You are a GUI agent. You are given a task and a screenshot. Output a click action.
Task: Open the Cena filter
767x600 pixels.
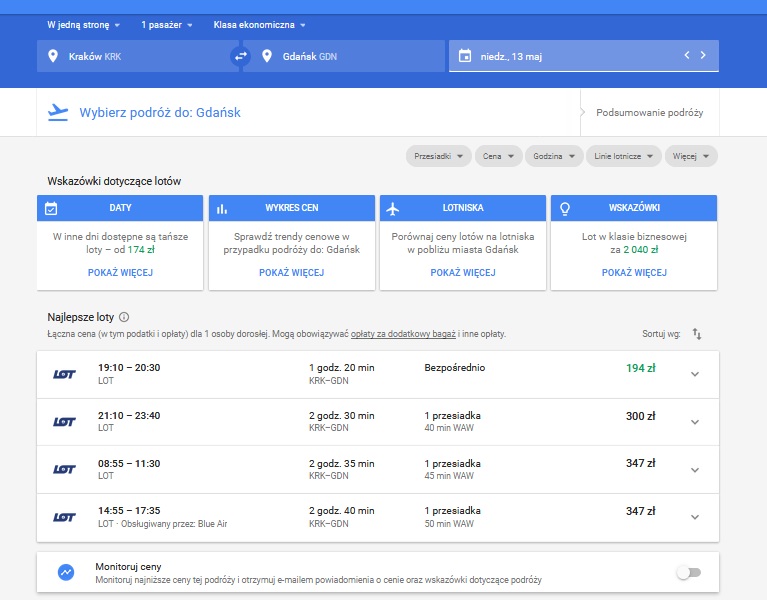[498, 156]
